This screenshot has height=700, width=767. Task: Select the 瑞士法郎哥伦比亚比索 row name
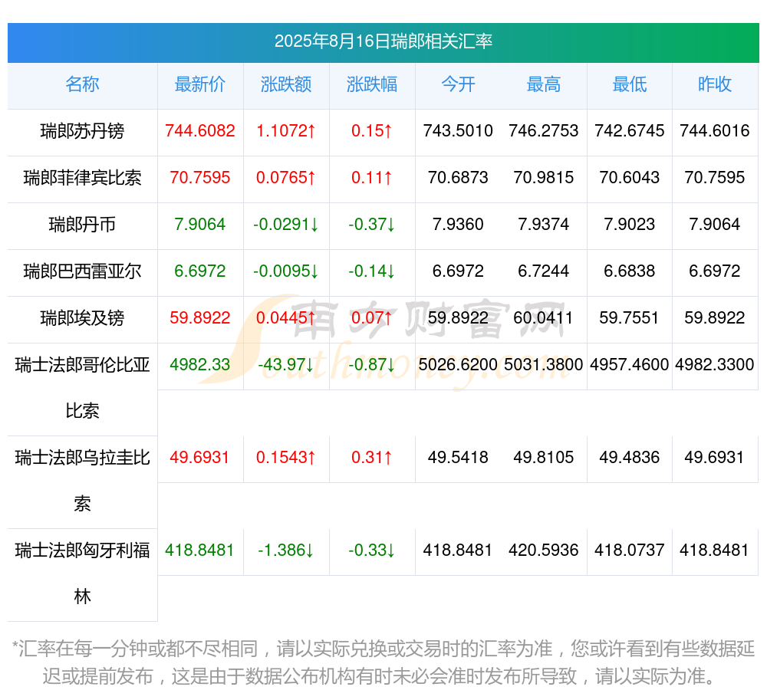pos(82,388)
